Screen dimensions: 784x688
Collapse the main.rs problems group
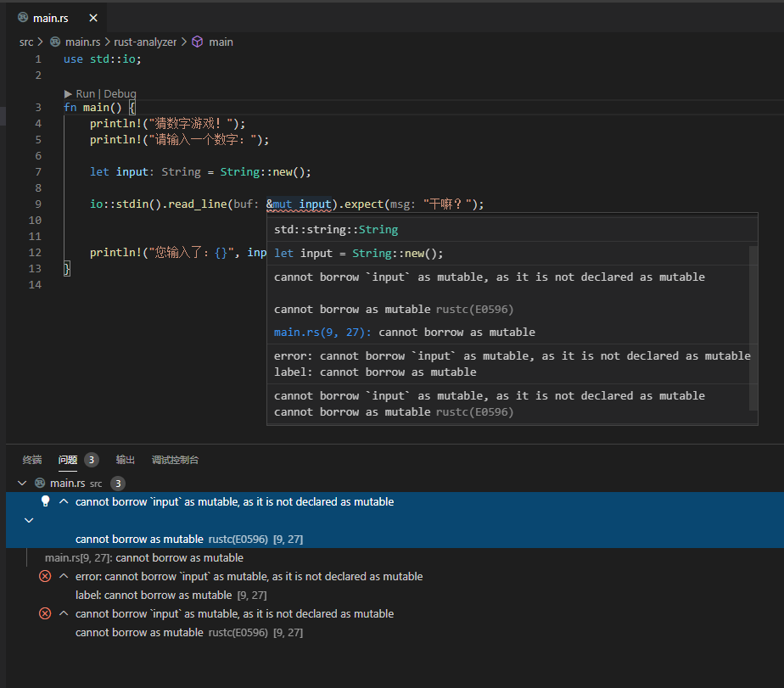[22, 483]
